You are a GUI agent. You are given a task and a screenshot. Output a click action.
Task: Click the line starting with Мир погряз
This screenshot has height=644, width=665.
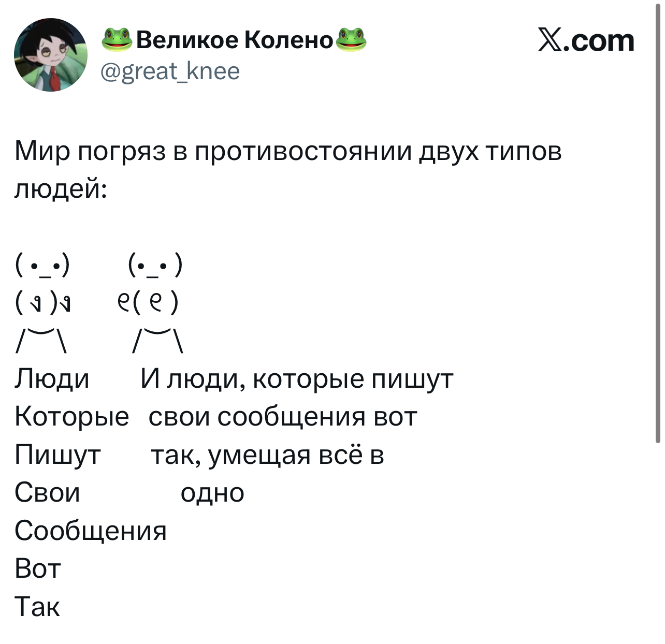(x=288, y=151)
